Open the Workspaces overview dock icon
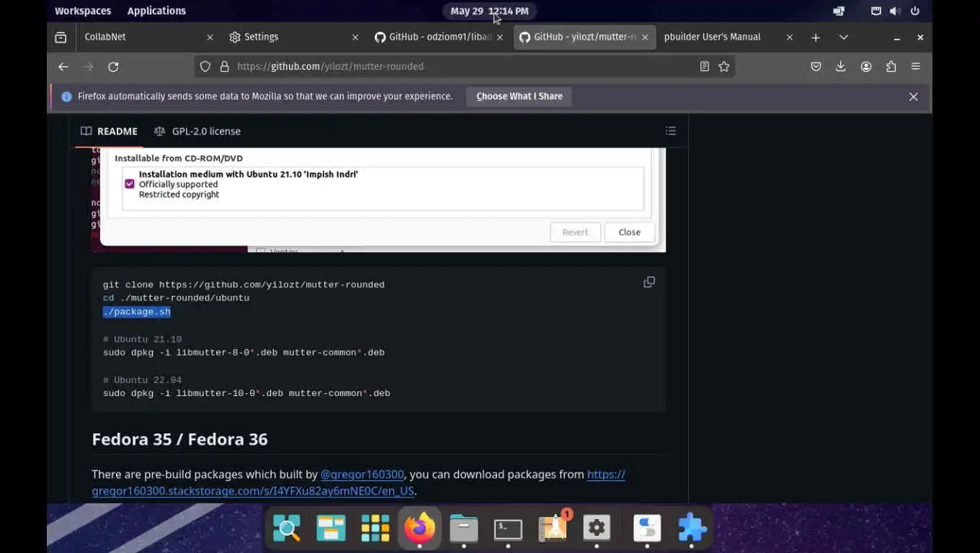 [331, 529]
